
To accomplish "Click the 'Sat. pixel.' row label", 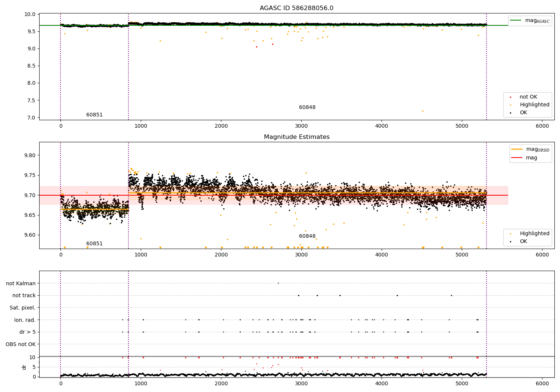I will 23,308.
